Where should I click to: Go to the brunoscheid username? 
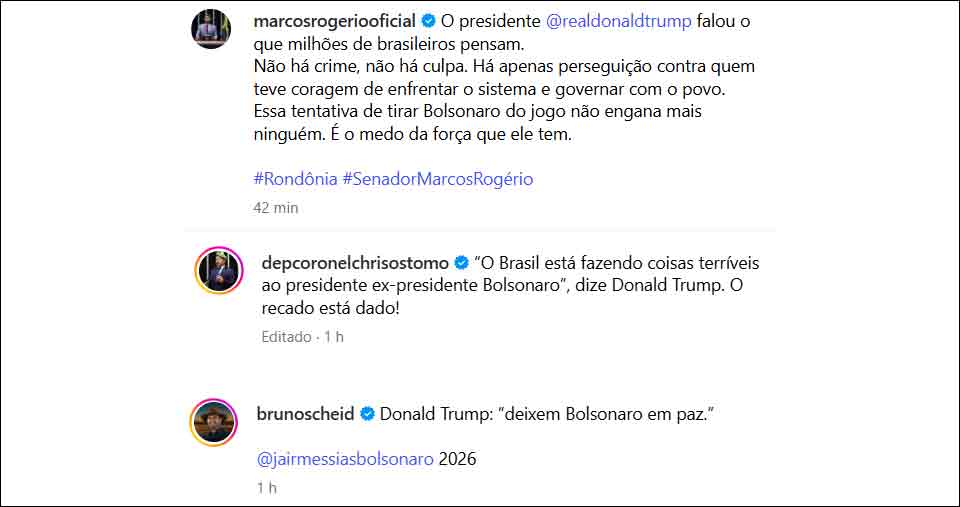(306, 414)
